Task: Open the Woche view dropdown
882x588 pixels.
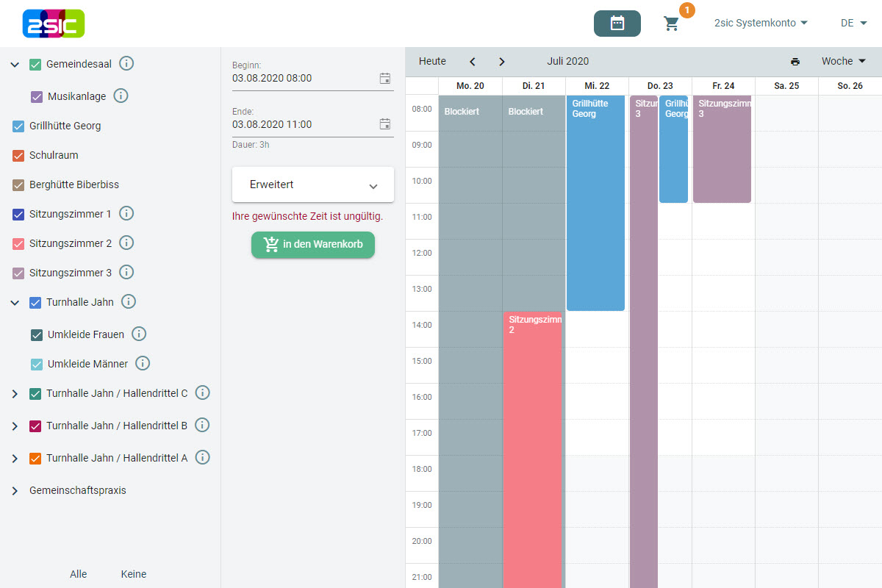Action: click(843, 62)
